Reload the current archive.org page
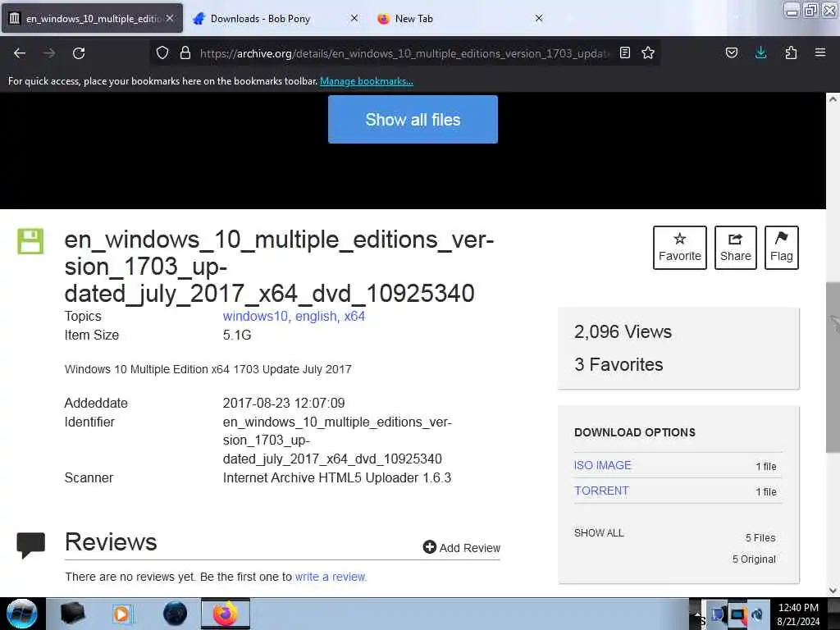 tap(79, 53)
